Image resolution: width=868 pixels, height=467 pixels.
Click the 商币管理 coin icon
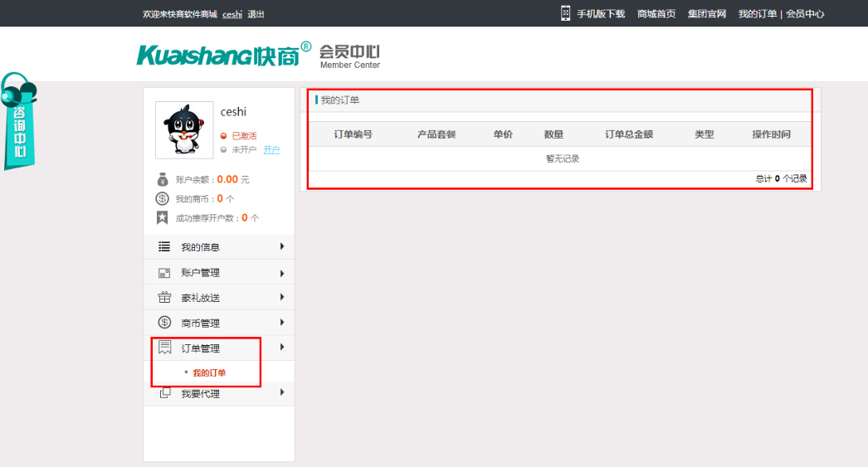(x=164, y=323)
